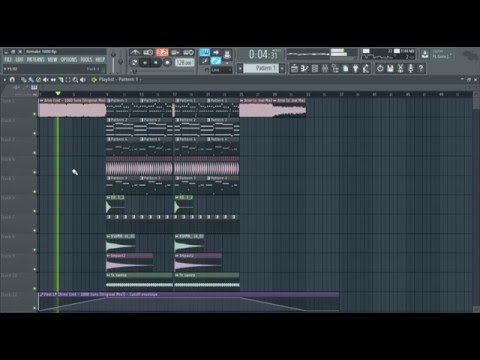Toggle the metronome button
Image resolution: width=480 pixels, height=360 pixels.
coord(135,52)
